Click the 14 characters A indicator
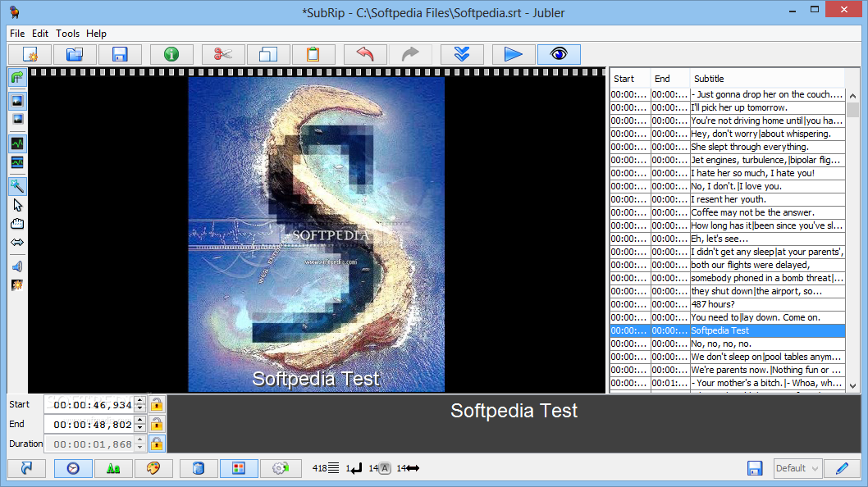This screenshot has height=487, width=868. 380,468
